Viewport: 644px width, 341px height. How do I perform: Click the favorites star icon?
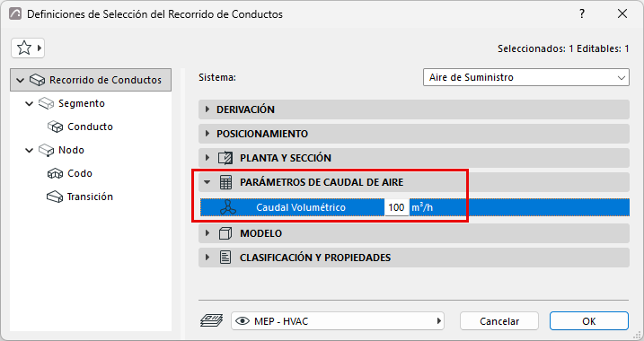click(24, 48)
